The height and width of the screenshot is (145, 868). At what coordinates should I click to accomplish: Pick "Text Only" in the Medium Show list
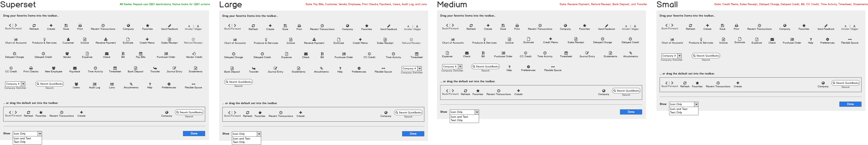tap(457, 120)
